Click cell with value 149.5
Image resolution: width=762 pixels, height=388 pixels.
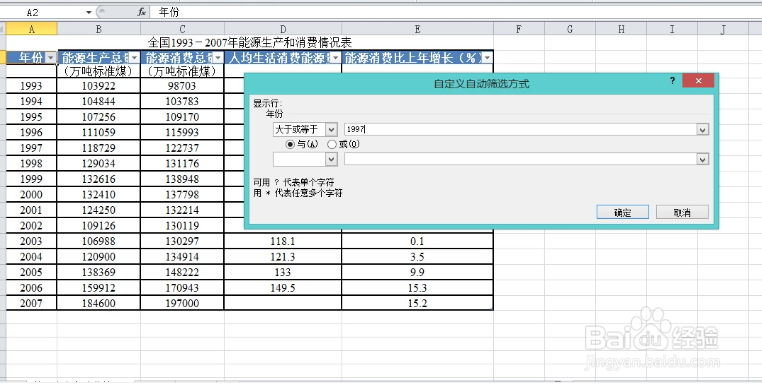(x=283, y=288)
